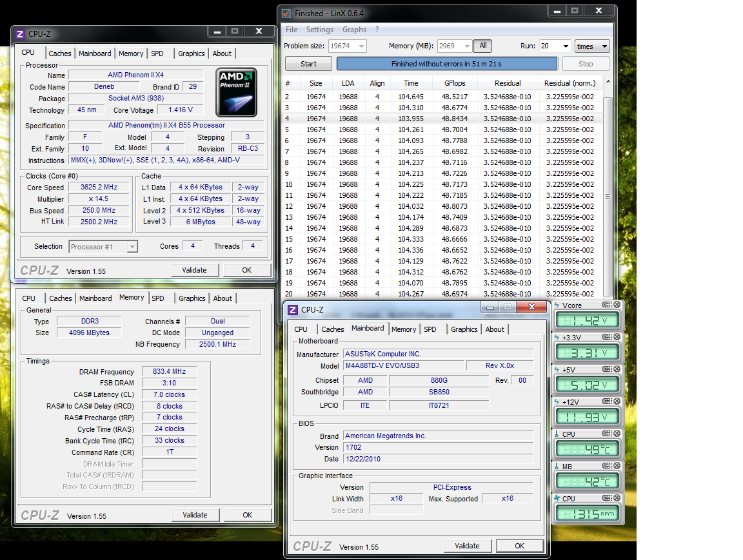Click Stop button in LinX
This screenshot has height=560, width=743.
[x=586, y=64]
